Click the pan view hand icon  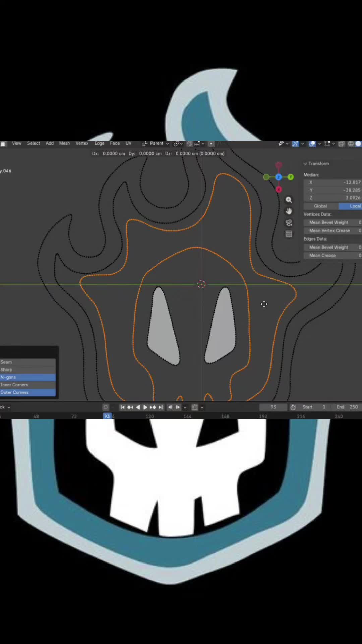click(289, 211)
